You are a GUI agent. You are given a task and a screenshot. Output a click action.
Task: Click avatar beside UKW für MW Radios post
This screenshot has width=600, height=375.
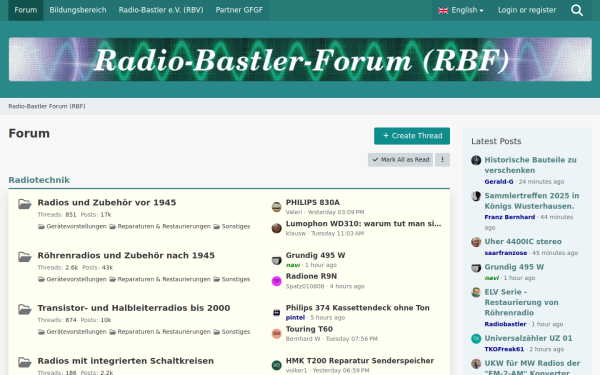click(476, 364)
